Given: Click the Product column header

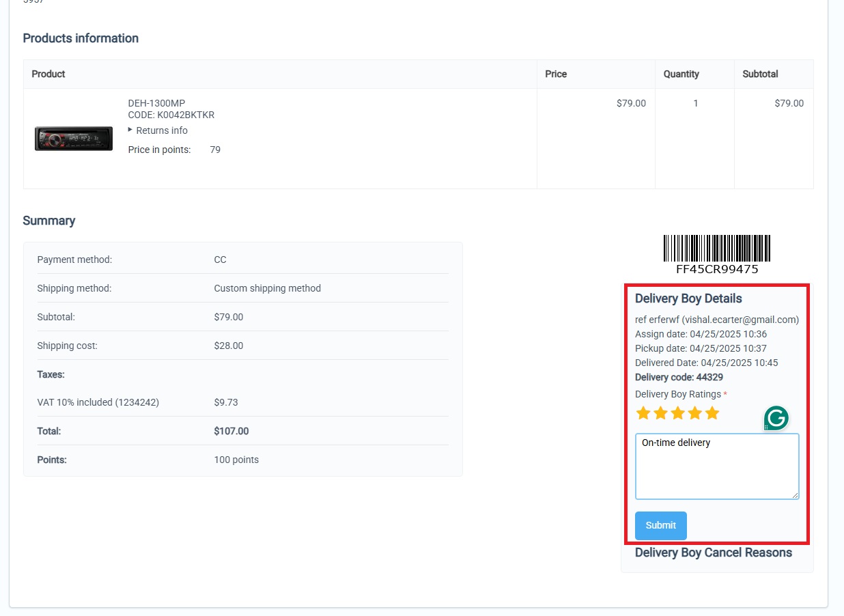Looking at the screenshot, I should pyautogui.click(x=48, y=74).
